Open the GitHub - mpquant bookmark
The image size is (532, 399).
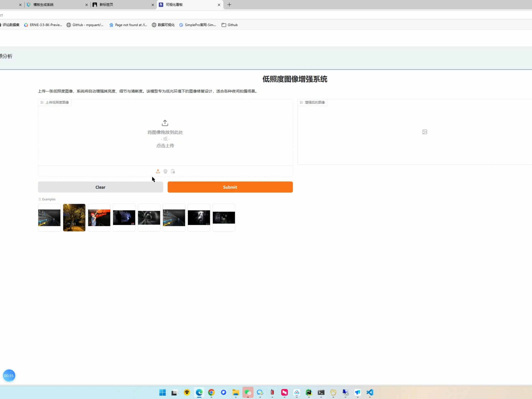click(x=85, y=25)
